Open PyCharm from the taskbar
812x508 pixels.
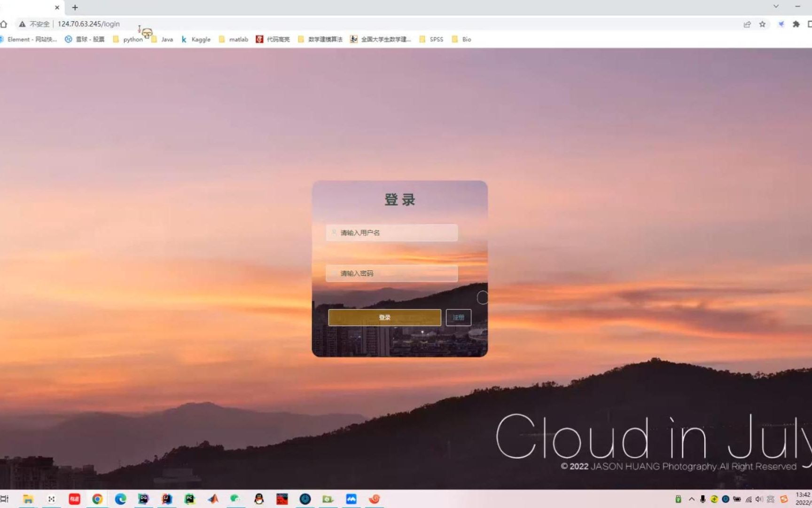[x=189, y=499]
